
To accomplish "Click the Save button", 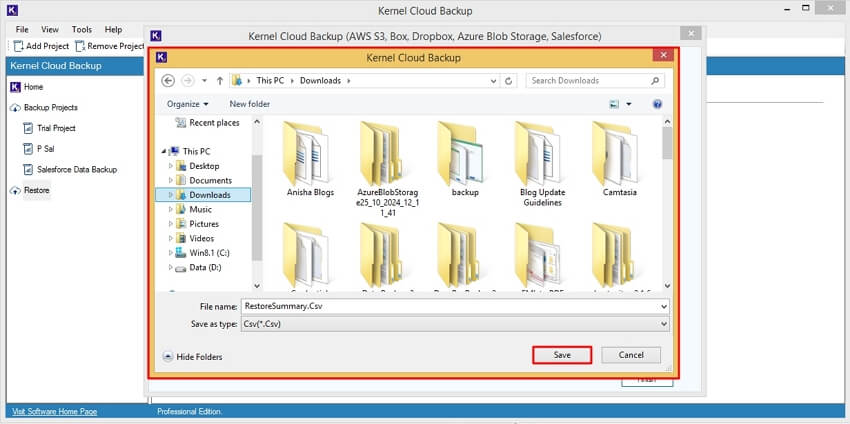I will coord(562,355).
